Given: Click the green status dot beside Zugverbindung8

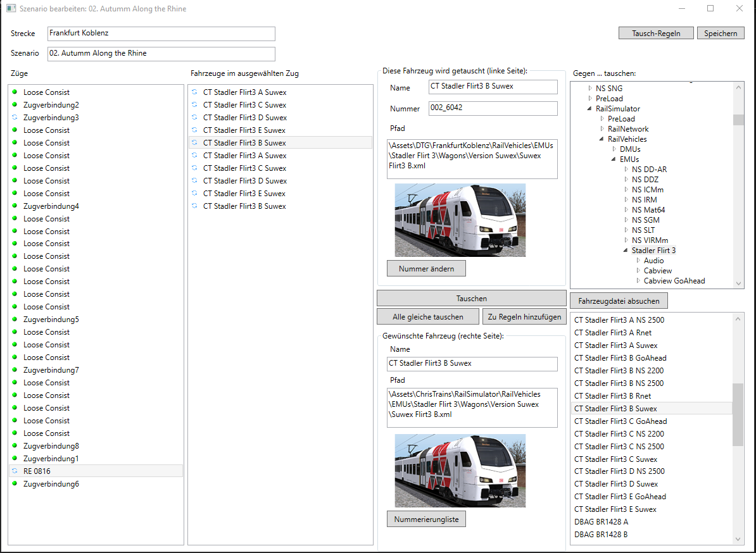Looking at the screenshot, I should coord(15,446).
